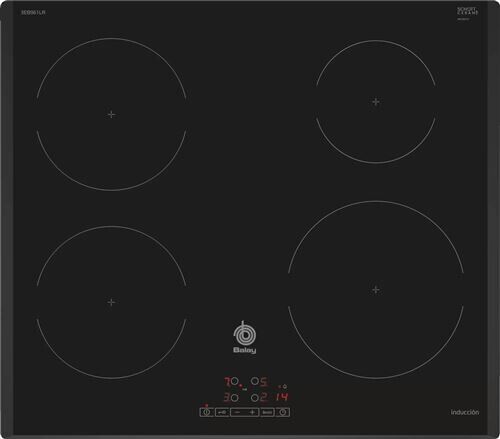The image size is (500, 439).
Task: Click the inducción label
Action: 465,412
